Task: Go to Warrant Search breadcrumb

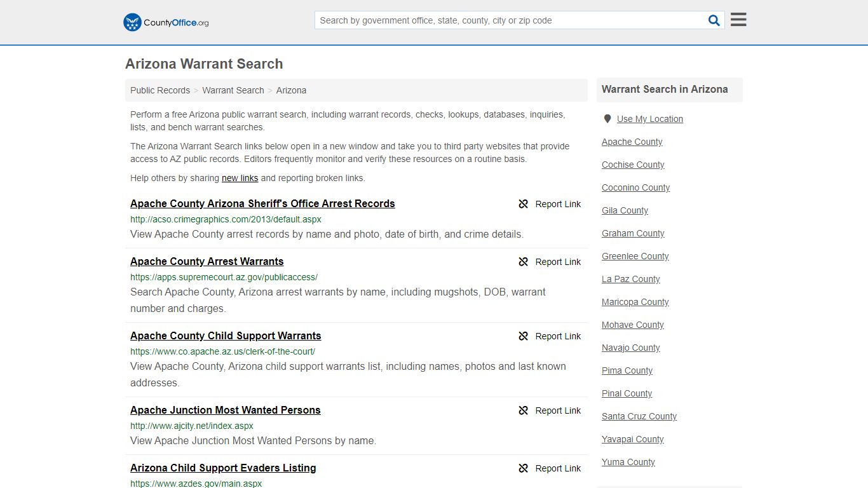Action: 233,90
